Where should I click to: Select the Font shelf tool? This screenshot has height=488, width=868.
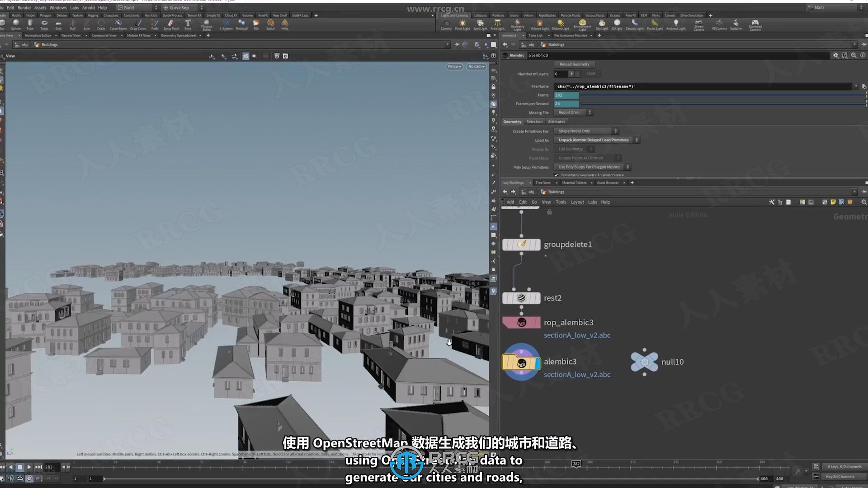[x=188, y=24]
